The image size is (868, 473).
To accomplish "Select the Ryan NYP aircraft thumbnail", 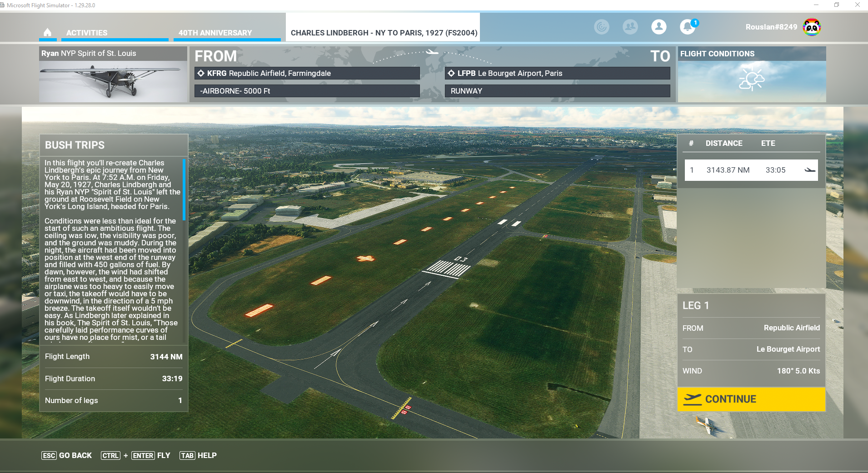I will tap(113, 81).
